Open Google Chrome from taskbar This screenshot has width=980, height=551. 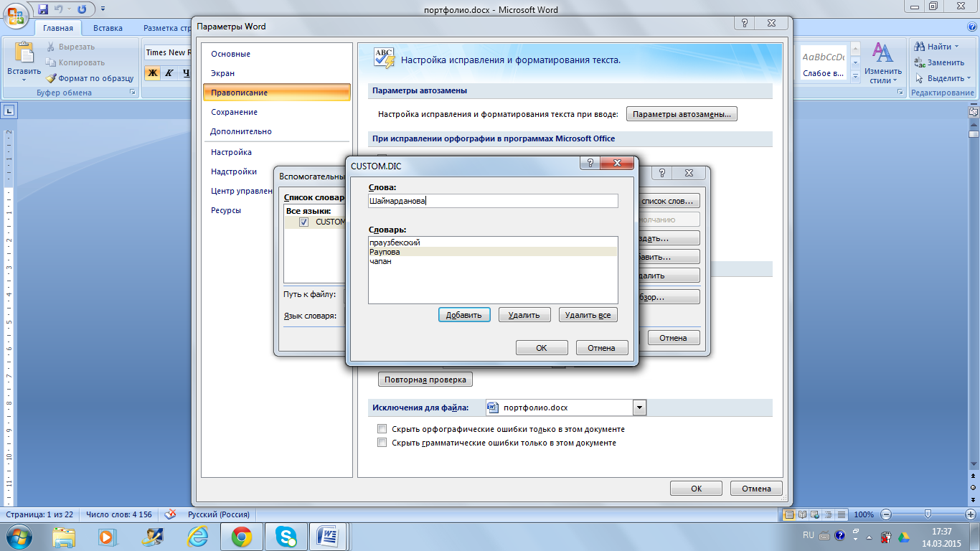point(241,537)
